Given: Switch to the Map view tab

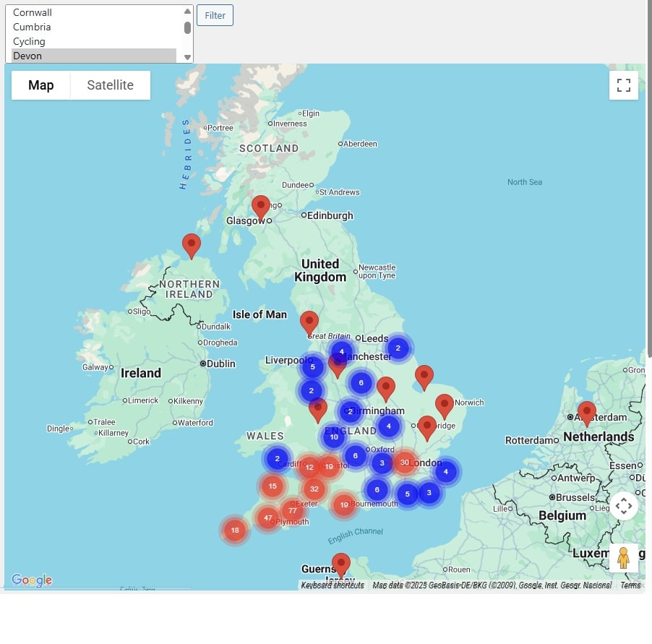Looking at the screenshot, I should 41,85.
